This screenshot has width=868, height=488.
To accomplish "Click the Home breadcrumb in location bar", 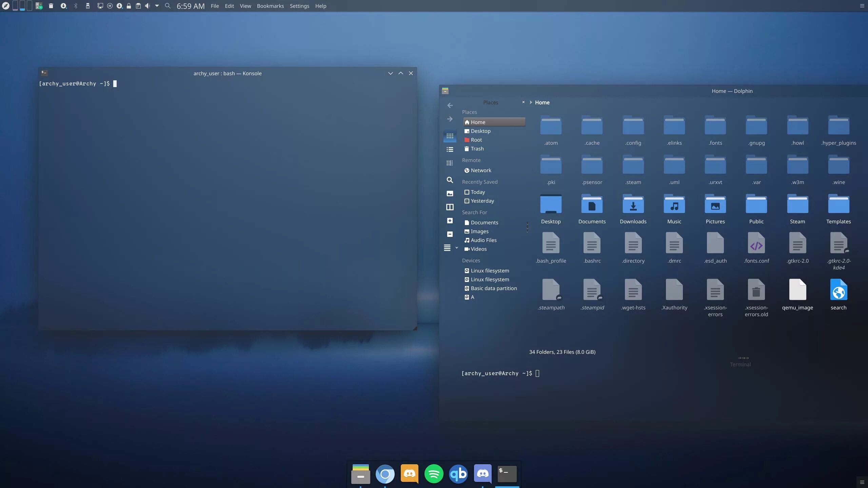I will pos(542,102).
